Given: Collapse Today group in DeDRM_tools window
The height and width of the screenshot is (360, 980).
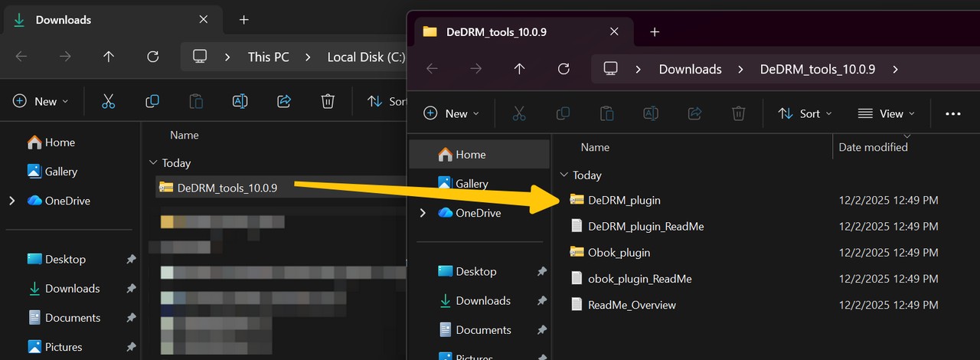Looking at the screenshot, I should [x=565, y=175].
